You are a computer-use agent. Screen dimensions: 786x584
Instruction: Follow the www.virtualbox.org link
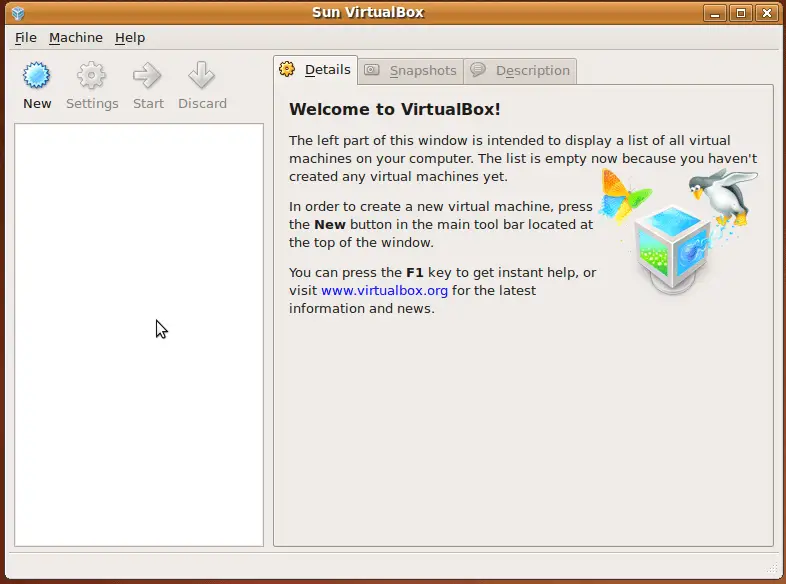click(x=384, y=290)
